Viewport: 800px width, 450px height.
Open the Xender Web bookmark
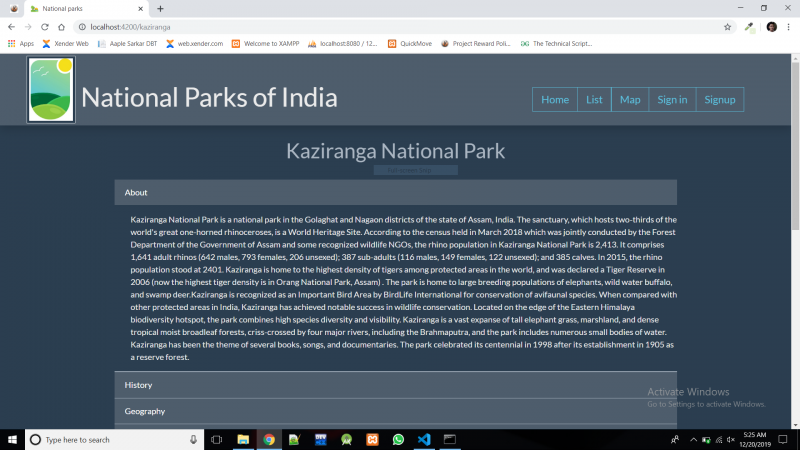[65, 44]
